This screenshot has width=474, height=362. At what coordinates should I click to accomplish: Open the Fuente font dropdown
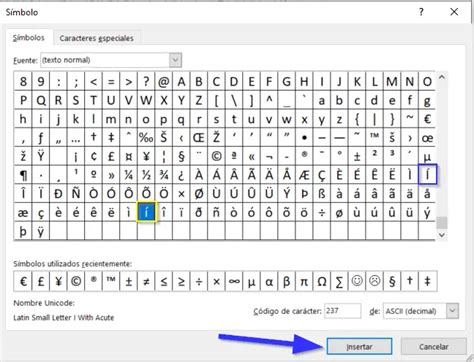[x=175, y=60]
